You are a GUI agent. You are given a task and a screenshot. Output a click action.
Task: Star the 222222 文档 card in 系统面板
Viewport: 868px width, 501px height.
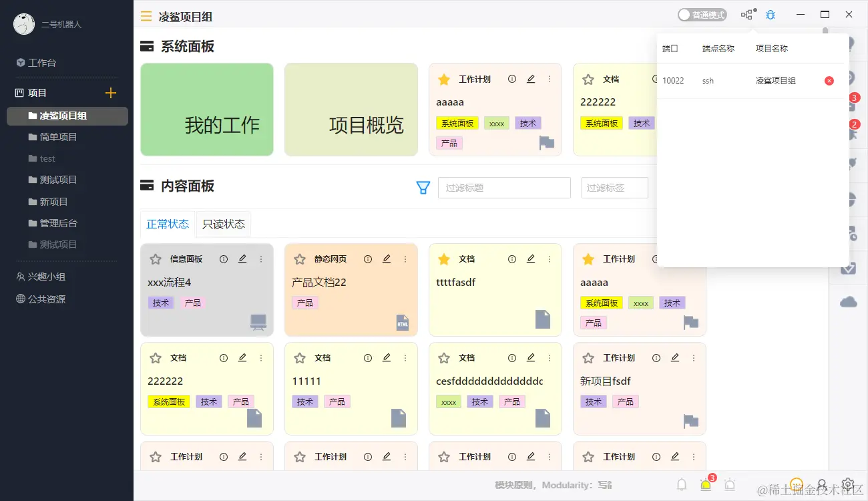coord(588,79)
